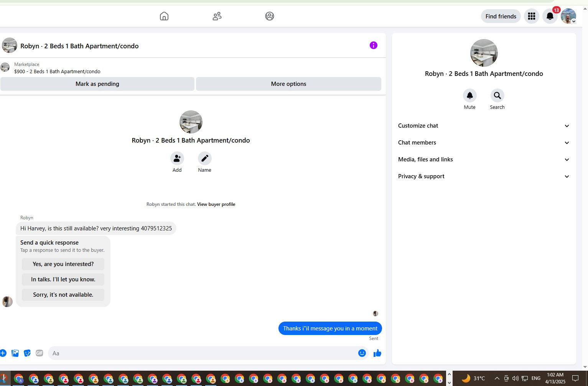
Task: Open the notifications bell with 13 badge
Action: coord(550,16)
